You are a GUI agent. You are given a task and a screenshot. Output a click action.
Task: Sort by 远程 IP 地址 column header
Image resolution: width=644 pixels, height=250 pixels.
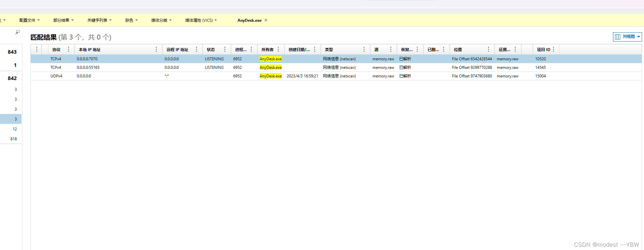pos(177,50)
